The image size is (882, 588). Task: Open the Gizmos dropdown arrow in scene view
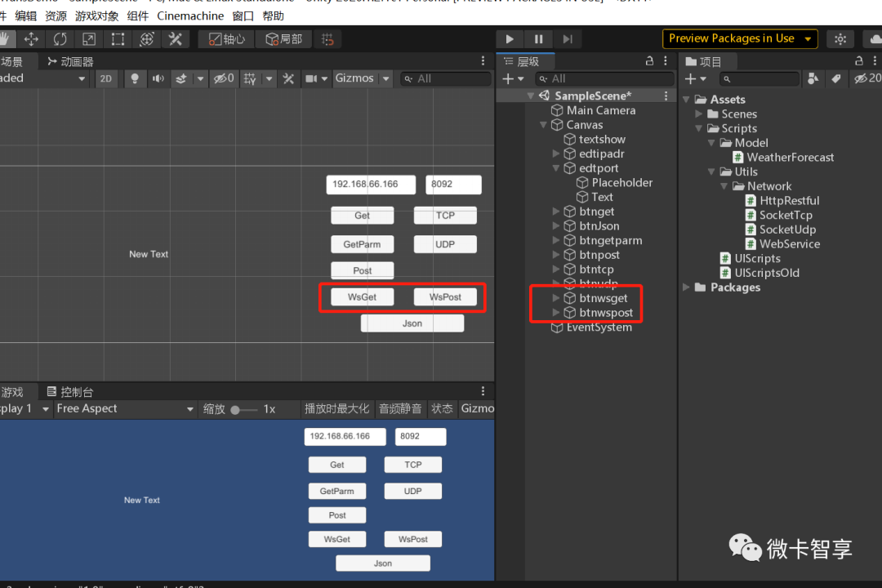385,78
